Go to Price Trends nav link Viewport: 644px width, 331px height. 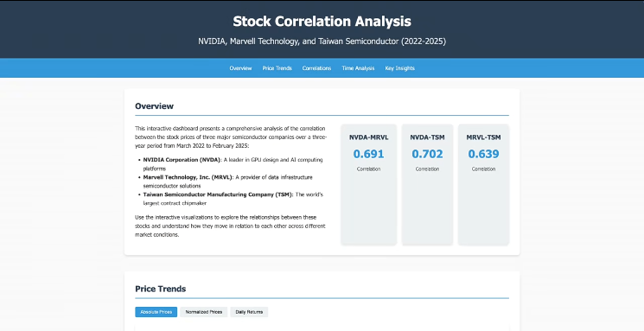[277, 68]
